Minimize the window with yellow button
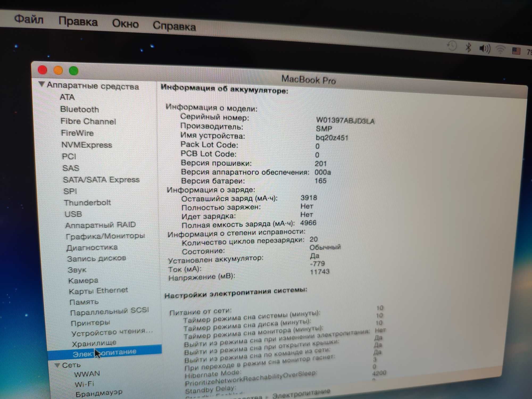 click(x=58, y=70)
